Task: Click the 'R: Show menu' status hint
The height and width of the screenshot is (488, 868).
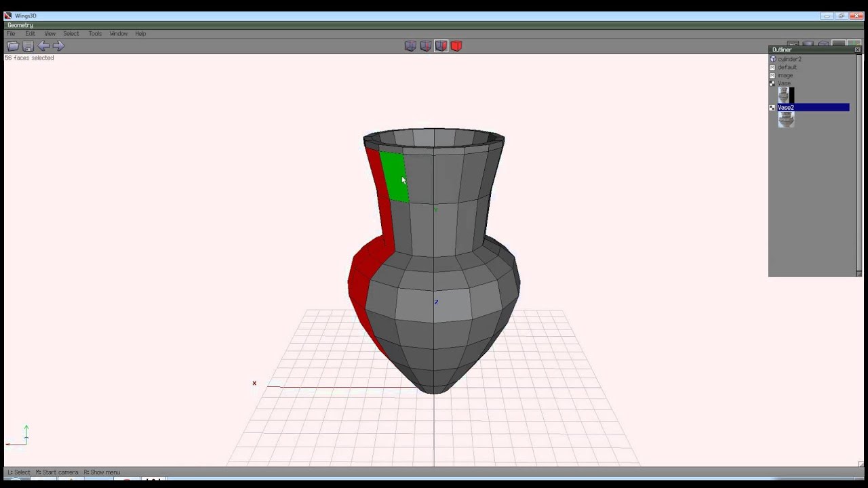Action: (102, 472)
